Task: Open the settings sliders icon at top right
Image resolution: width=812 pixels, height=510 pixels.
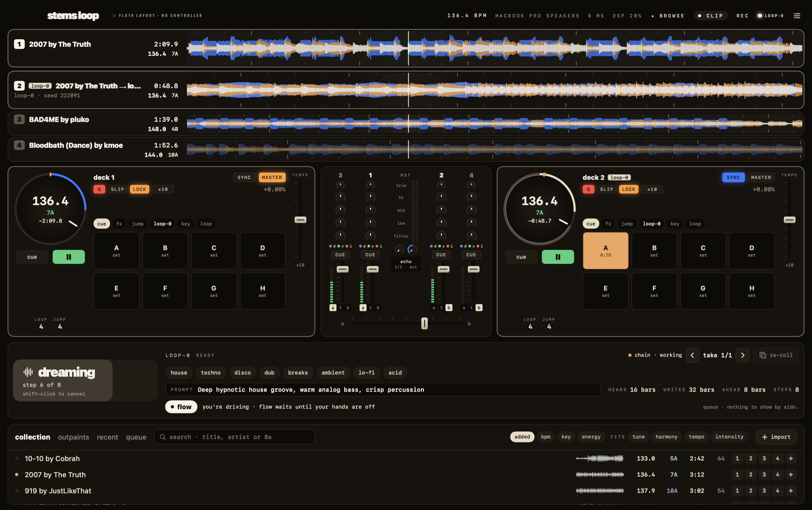Action: tap(797, 16)
